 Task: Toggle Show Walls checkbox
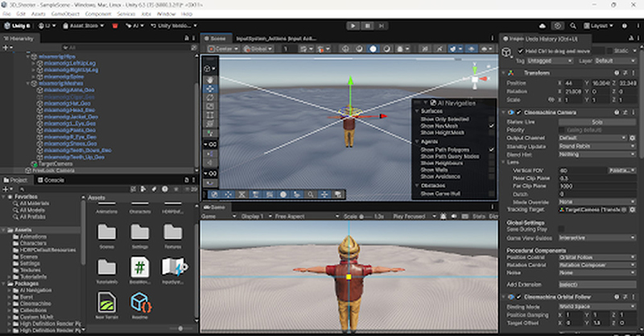point(492,169)
